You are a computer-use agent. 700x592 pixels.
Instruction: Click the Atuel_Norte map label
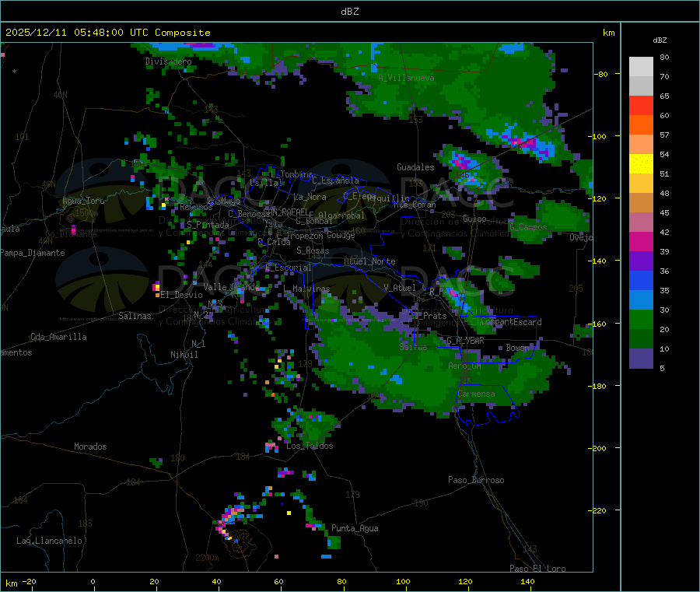click(x=369, y=261)
